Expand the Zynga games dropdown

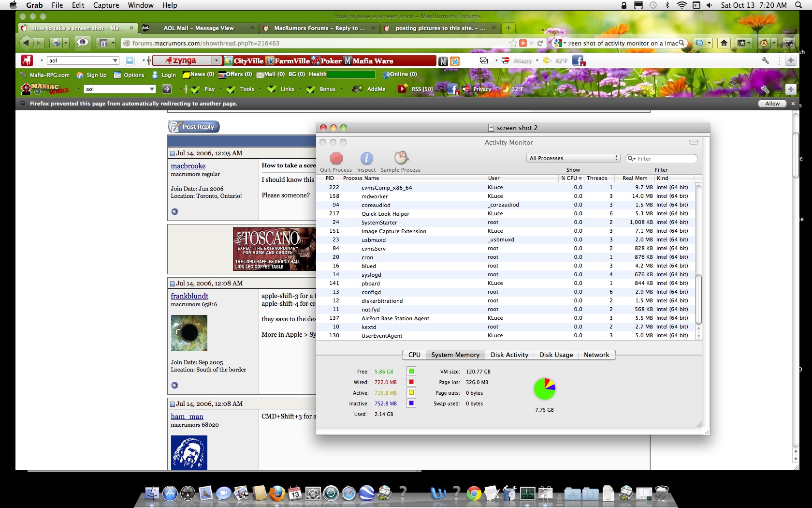tap(217, 60)
